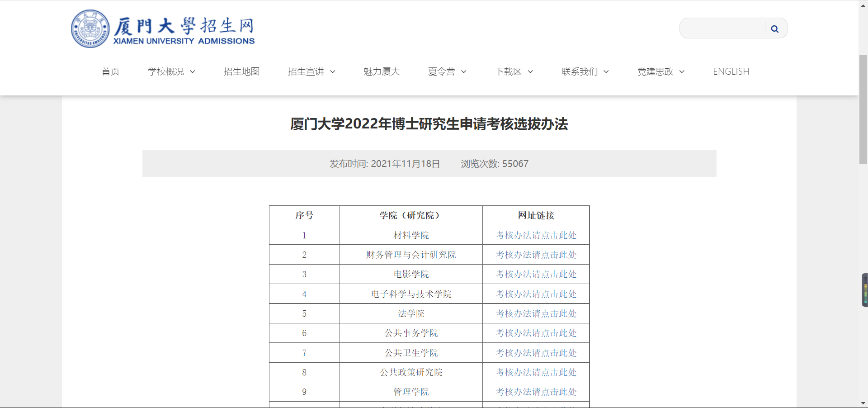868x408 pixels.
Task: Focus the site search input field
Action: 722,28
